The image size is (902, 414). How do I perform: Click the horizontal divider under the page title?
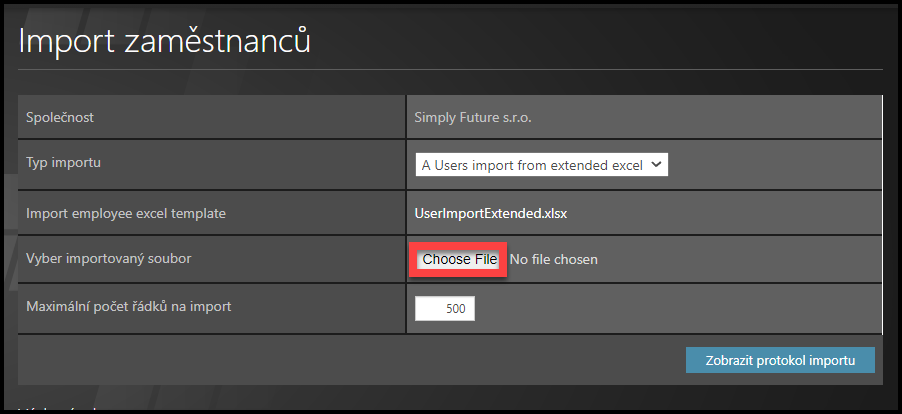click(450, 69)
